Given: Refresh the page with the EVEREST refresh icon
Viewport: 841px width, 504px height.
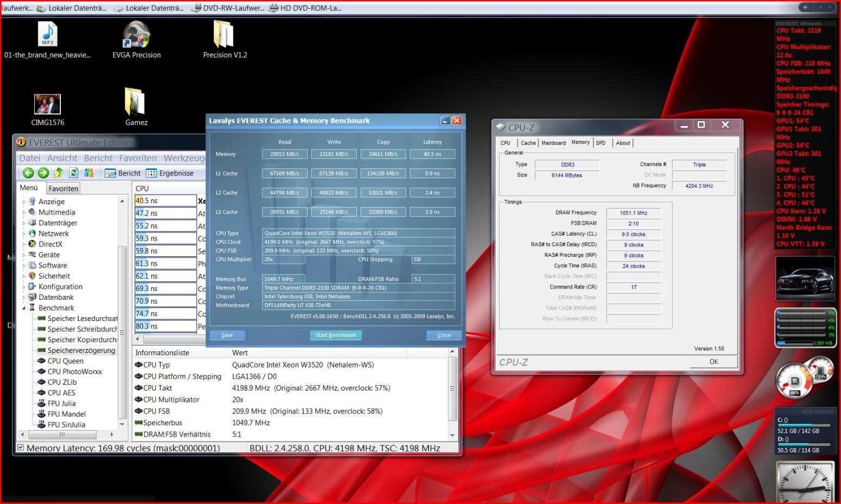Looking at the screenshot, I should click(x=73, y=173).
